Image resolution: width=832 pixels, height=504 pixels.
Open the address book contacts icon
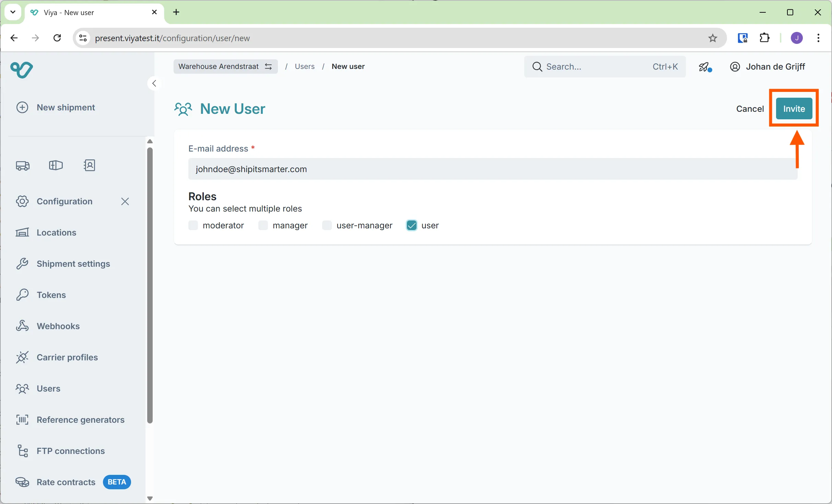click(90, 166)
